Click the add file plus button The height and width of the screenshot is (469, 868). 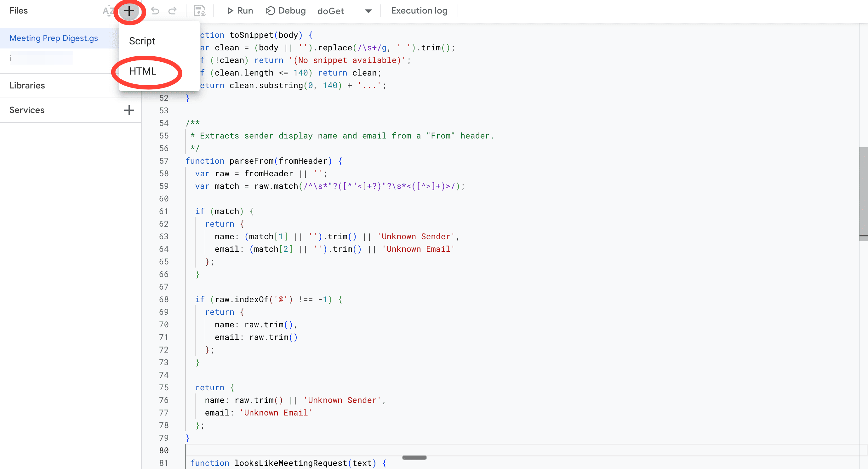[x=129, y=11]
